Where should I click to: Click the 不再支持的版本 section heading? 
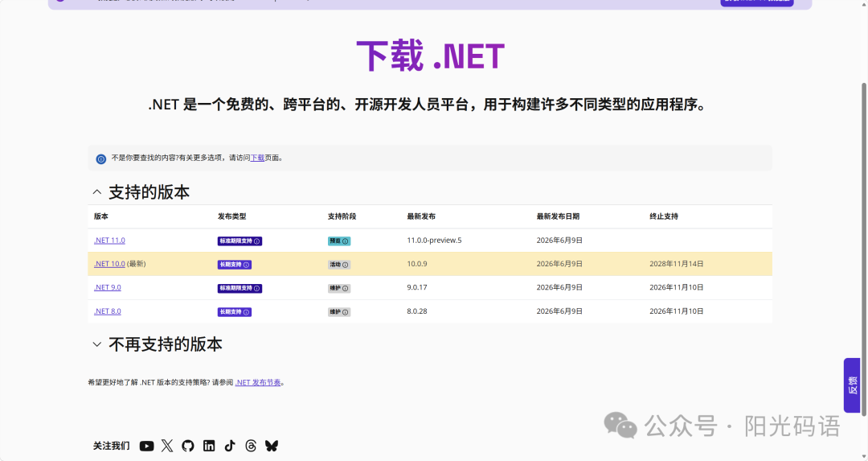[x=166, y=344]
